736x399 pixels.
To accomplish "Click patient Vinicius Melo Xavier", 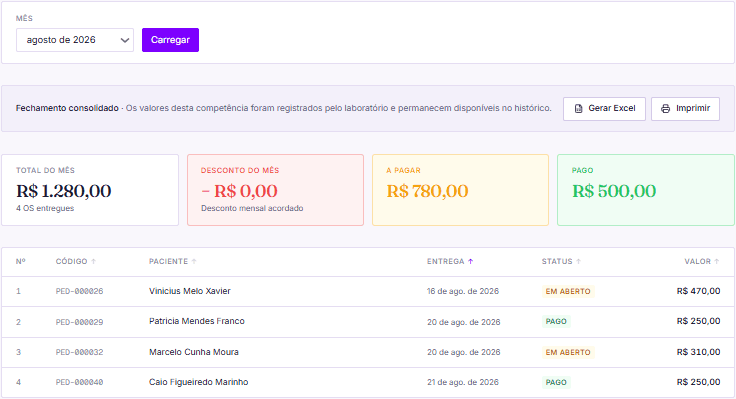I will coord(190,291).
